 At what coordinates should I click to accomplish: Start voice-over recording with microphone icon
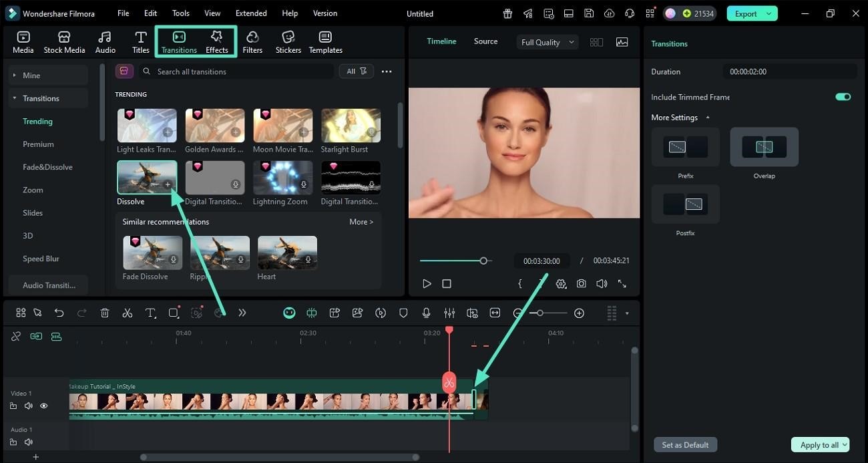click(426, 312)
